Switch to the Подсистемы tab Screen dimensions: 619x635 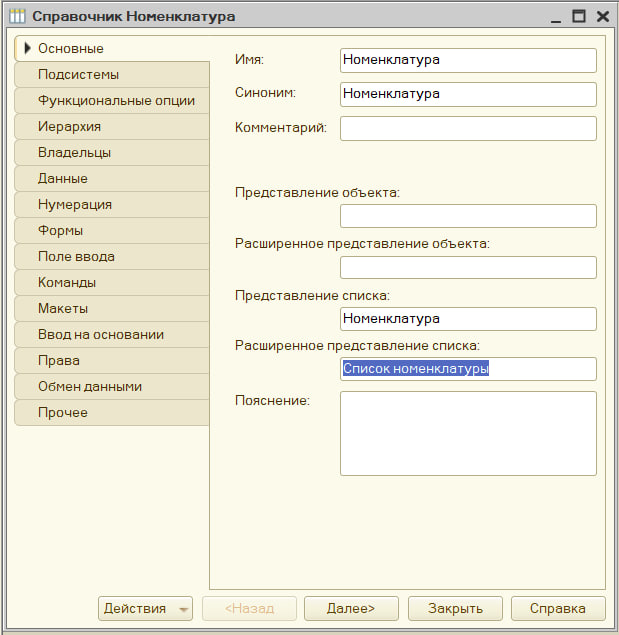pyautogui.click(x=112, y=75)
